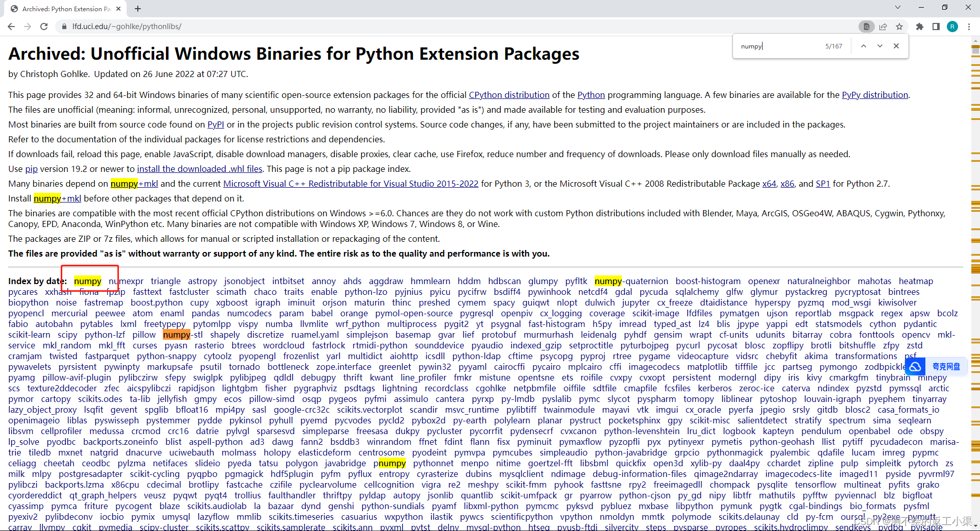Click the scrollbar up arrow

pos(975,40)
